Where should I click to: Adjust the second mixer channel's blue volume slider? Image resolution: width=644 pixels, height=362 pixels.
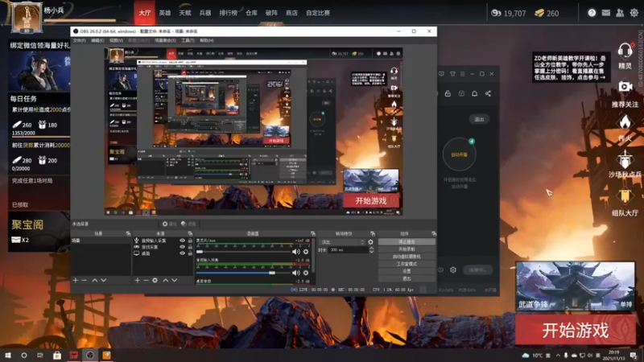point(272,273)
